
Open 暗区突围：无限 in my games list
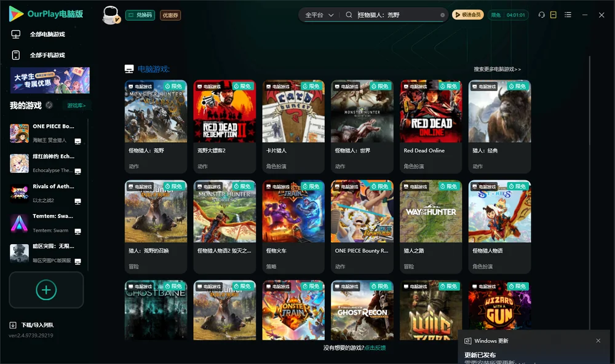pos(47,253)
